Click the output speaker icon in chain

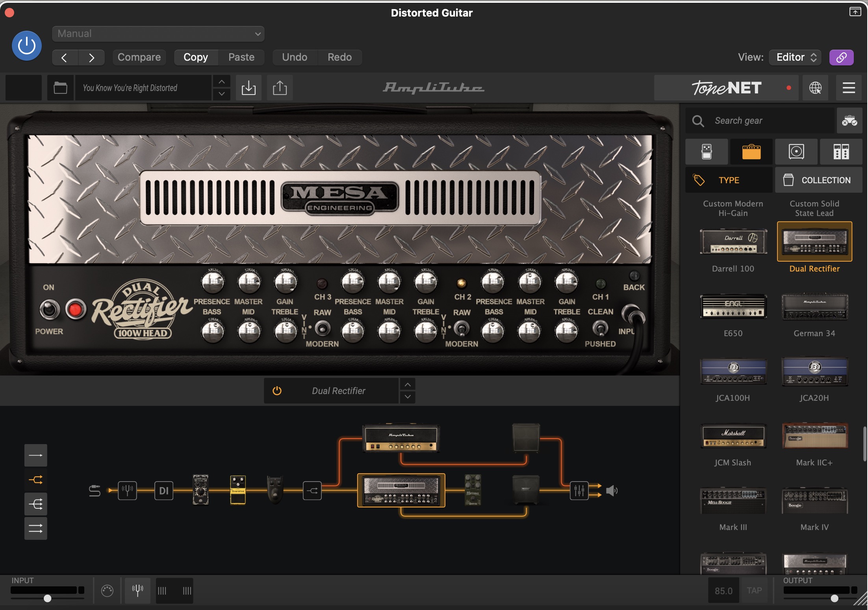(612, 491)
